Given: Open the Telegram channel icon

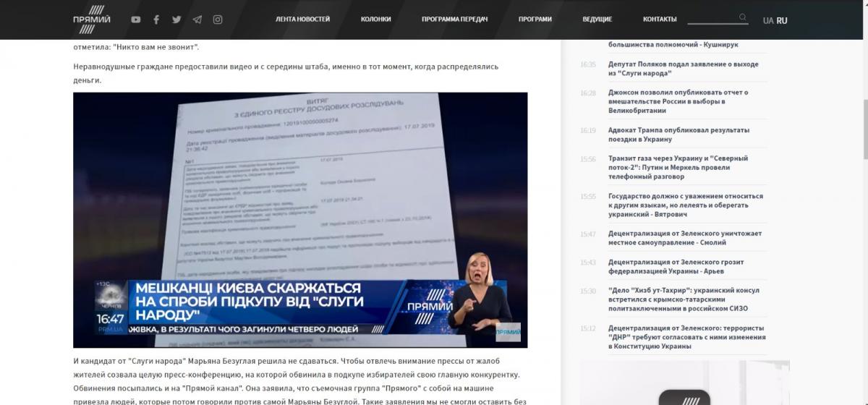Looking at the screenshot, I should point(197,20).
